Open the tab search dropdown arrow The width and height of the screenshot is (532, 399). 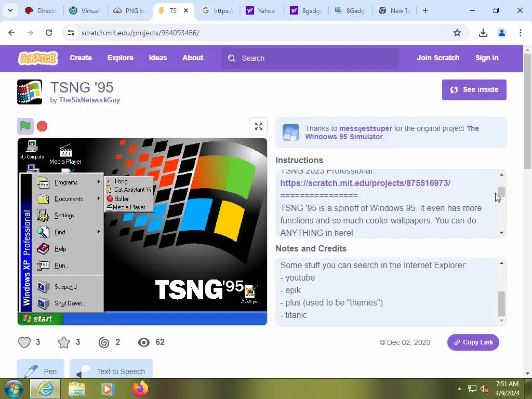pos(10,10)
